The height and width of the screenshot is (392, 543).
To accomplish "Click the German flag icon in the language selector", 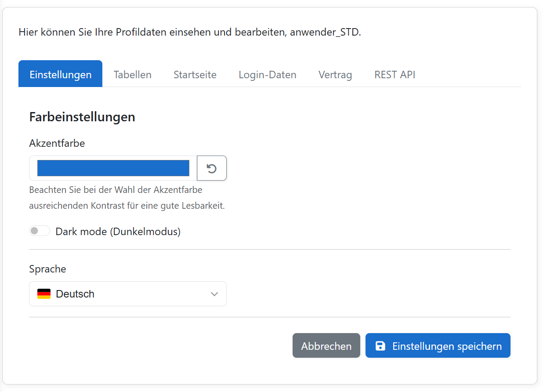I will [x=44, y=294].
